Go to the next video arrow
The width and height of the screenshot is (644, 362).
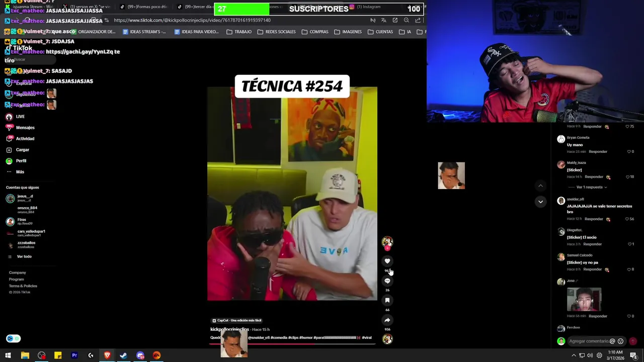[540, 202]
